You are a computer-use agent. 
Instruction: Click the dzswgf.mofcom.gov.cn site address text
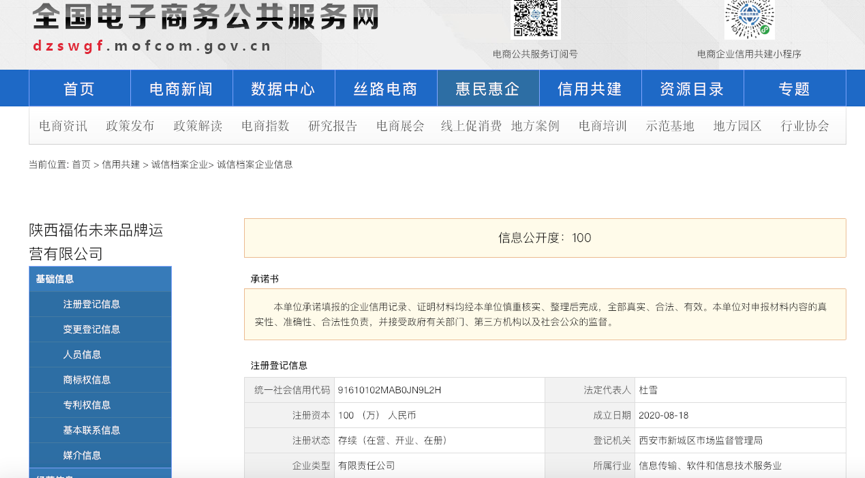pos(152,46)
